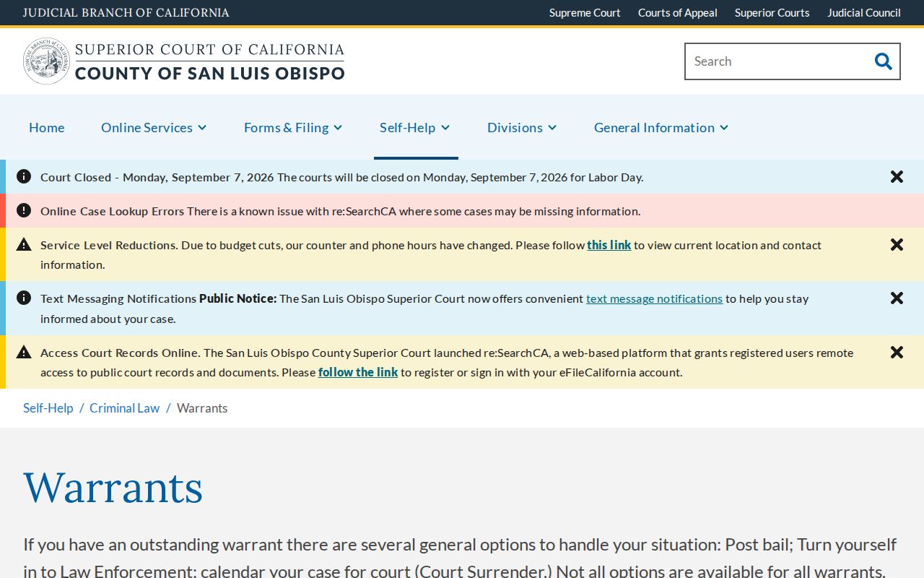This screenshot has height=578, width=924.
Task: Expand the Forms & Filing menu
Action: click(293, 127)
